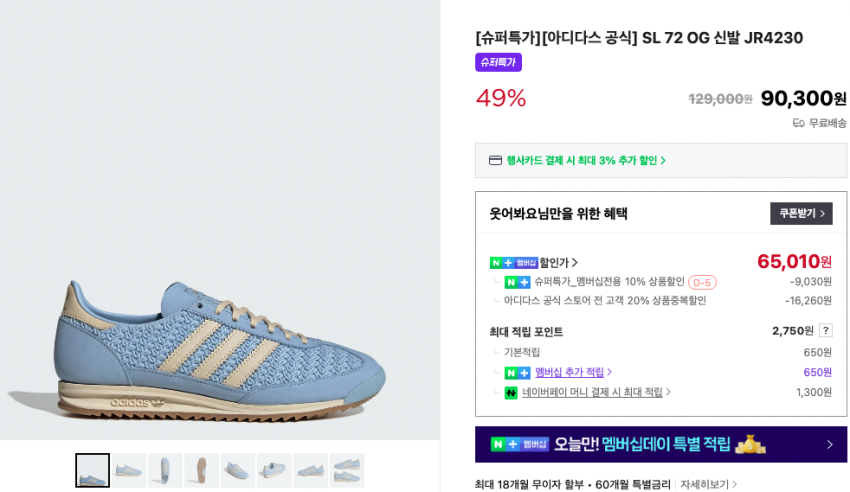The width and height of the screenshot is (850, 492).
Task: Click the credit card icon in the discount banner
Action: tap(495, 160)
